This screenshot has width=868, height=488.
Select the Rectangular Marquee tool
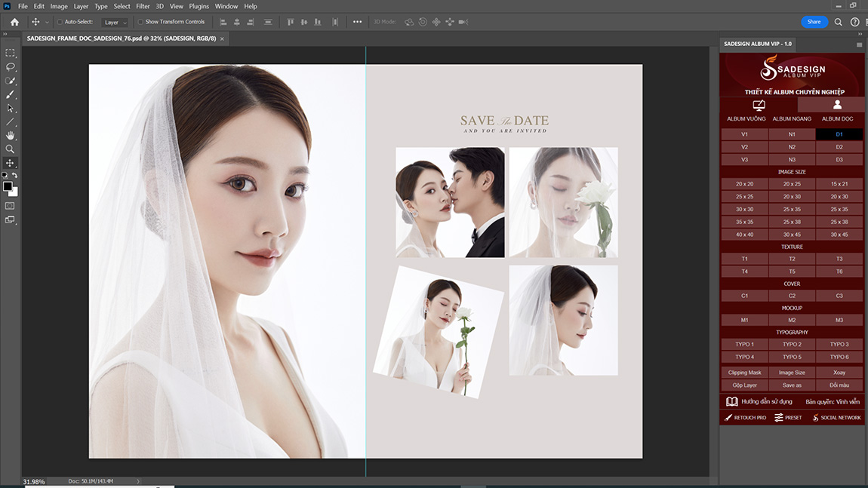pos(10,53)
